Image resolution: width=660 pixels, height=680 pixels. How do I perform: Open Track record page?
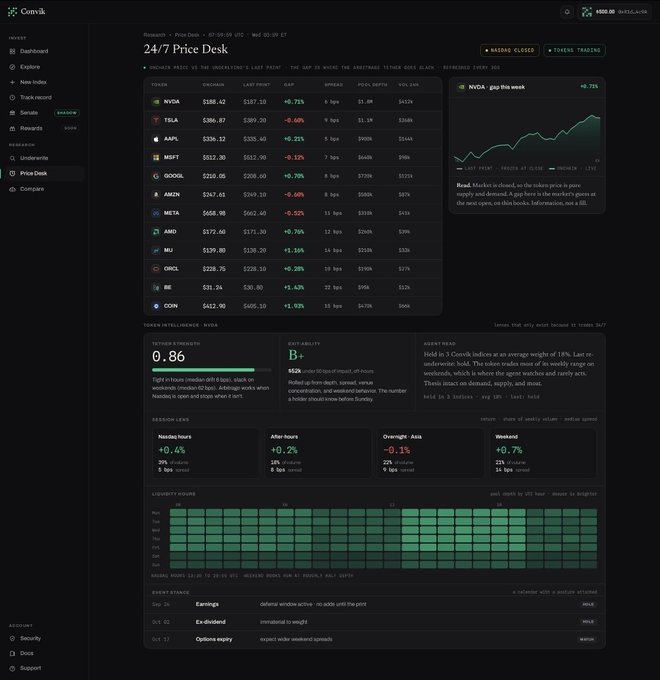pos(36,98)
